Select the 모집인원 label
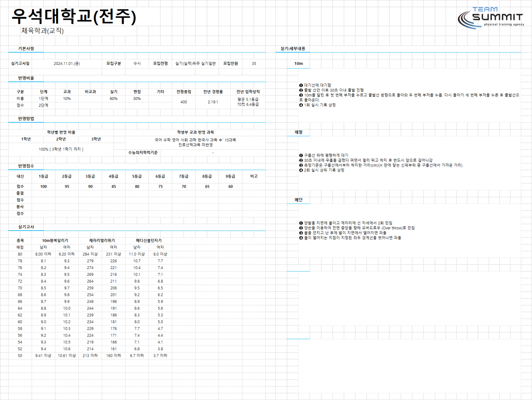This screenshot has height=400, width=532. pos(230,63)
